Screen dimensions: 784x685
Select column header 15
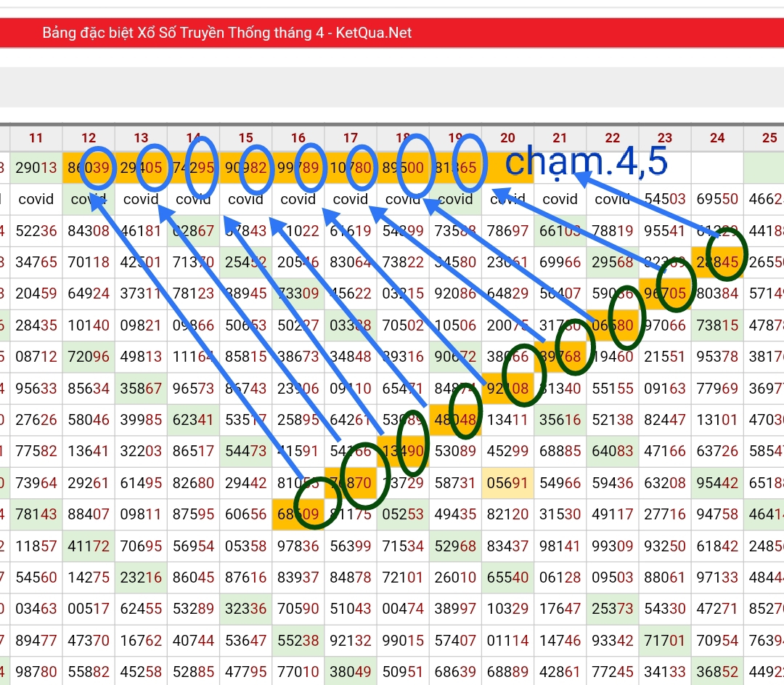click(245, 137)
